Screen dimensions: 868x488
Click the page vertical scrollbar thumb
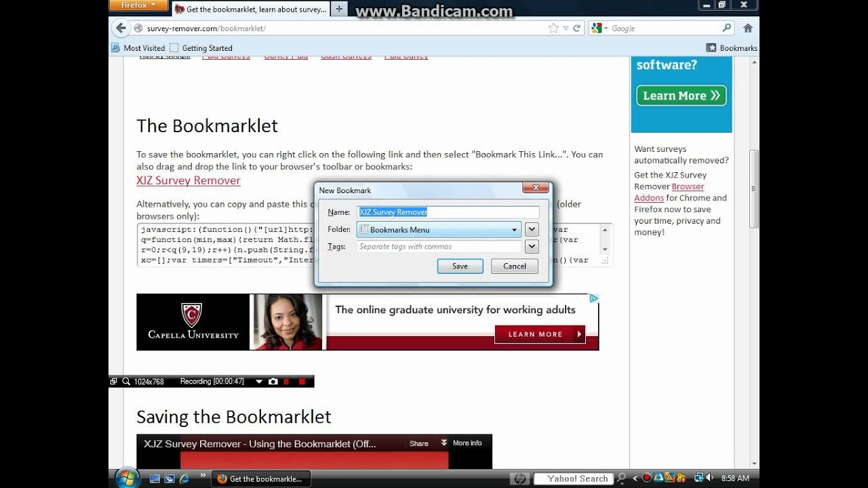click(753, 189)
